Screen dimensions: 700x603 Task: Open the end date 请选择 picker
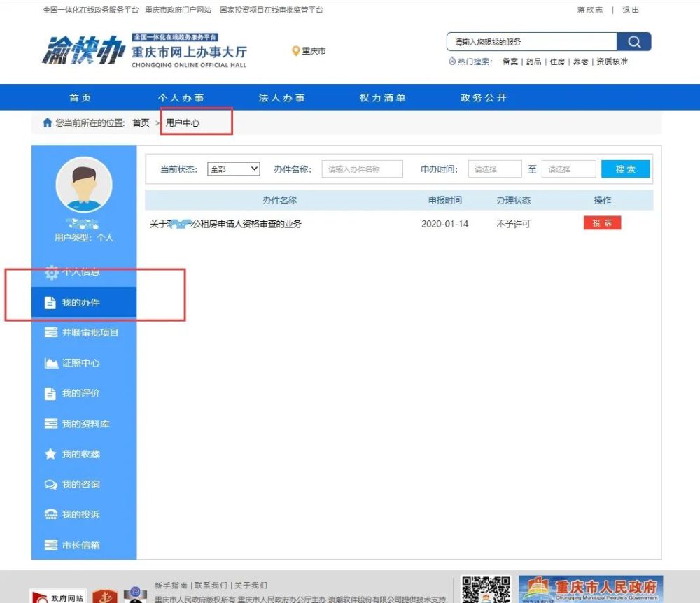tap(569, 169)
